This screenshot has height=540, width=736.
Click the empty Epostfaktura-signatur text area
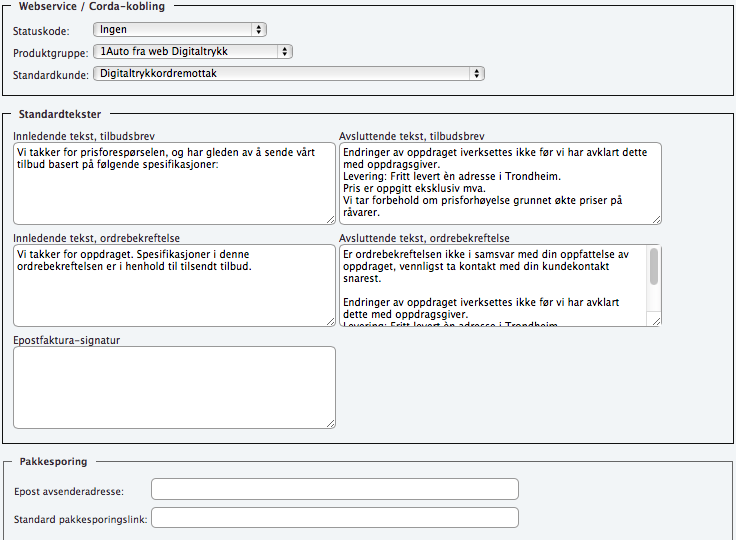point(174,387)
